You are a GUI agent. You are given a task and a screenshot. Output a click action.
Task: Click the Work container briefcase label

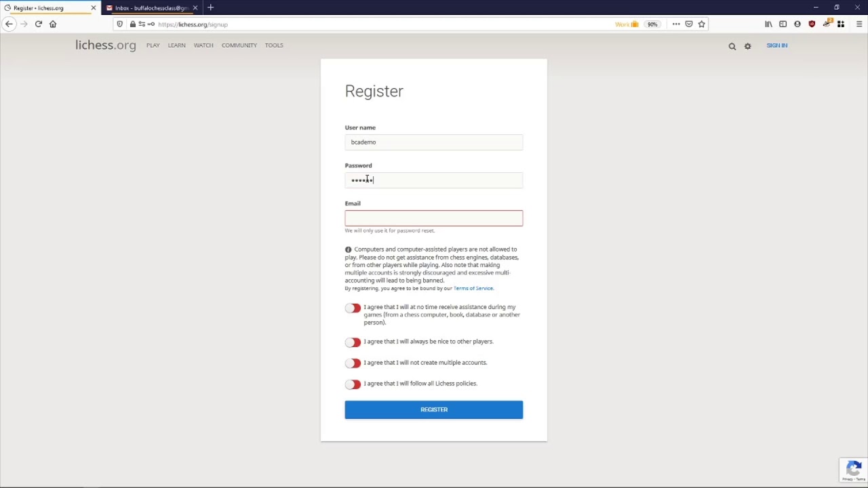[627, 24]
